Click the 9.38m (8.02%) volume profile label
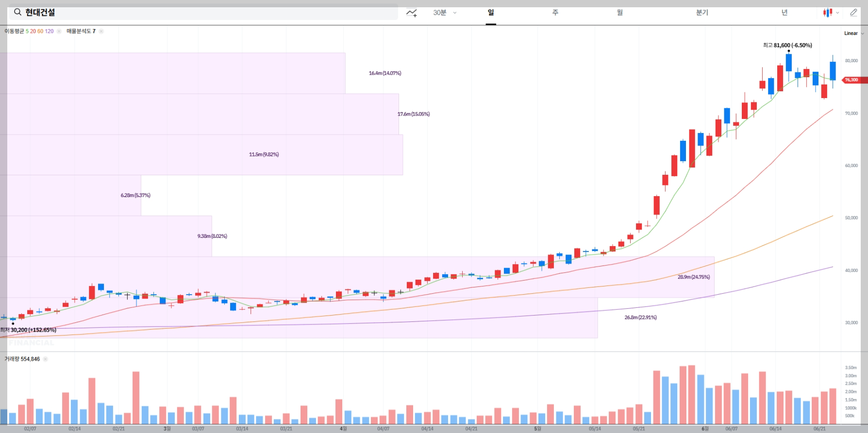 tap(212, 236)
